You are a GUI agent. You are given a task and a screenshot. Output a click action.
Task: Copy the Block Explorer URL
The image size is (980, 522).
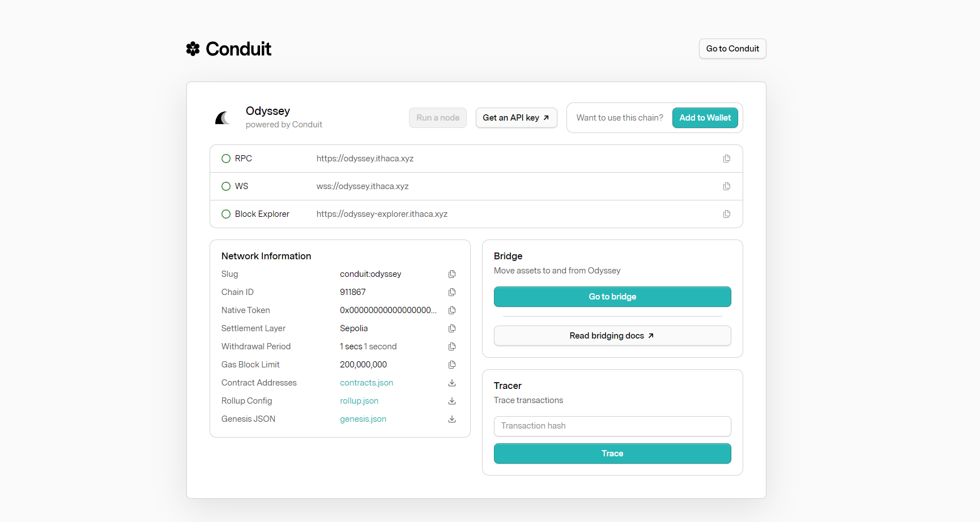coord(726,214)
